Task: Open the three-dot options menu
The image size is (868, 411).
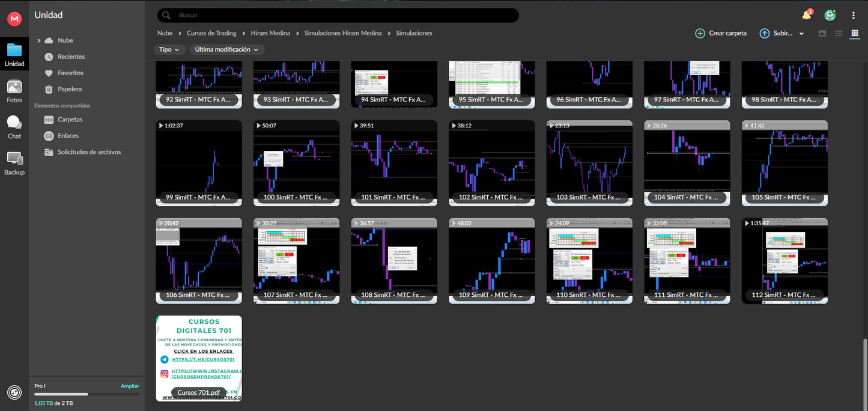Action: pos(854,16)
